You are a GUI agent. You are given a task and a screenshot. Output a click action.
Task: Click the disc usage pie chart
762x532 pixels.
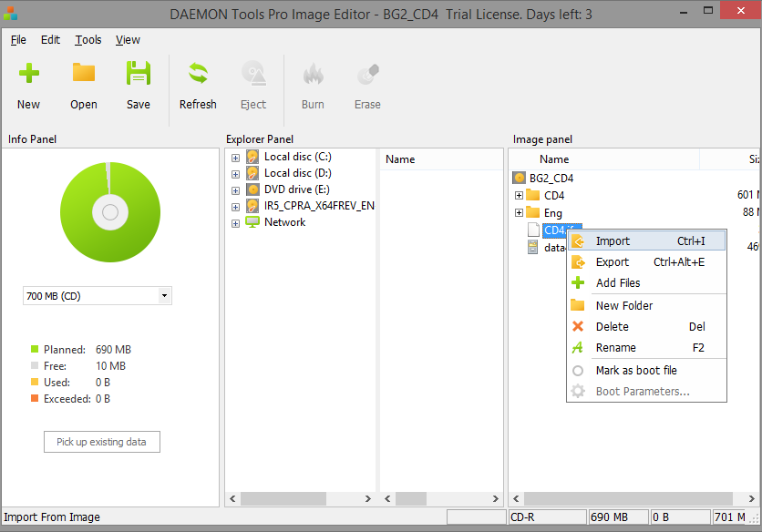click(110, 212)
